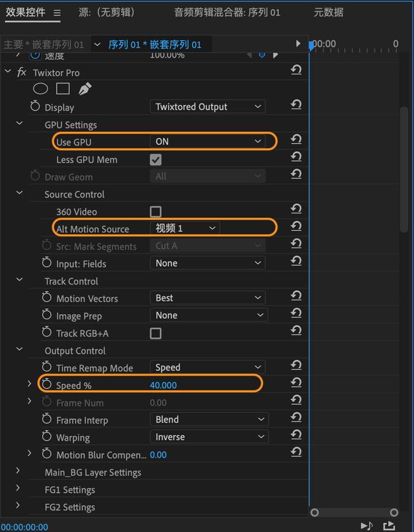Click the timecode 00:00:00:00
This screenshot has height=532, width=414.
click(x=24, y=527)
